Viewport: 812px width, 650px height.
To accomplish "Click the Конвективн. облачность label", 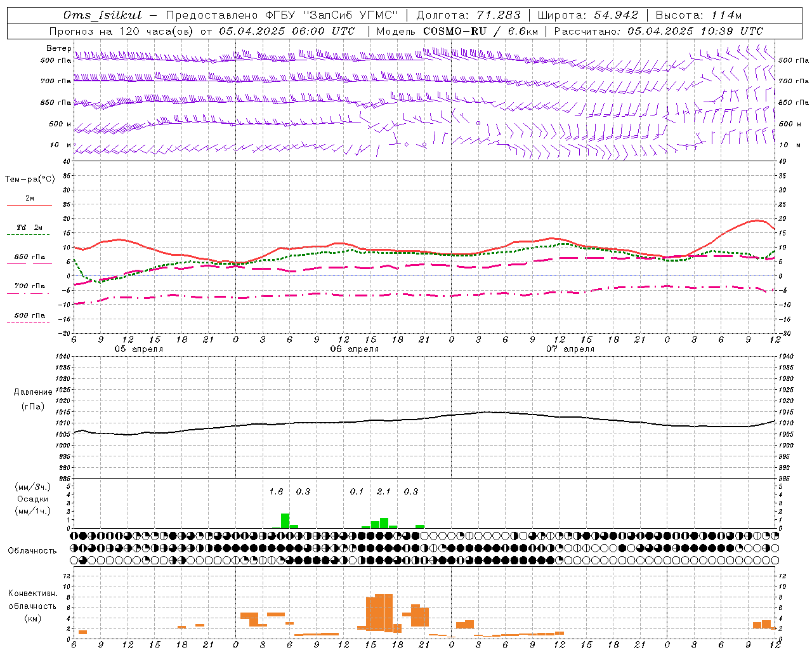I will coord(32,600).
